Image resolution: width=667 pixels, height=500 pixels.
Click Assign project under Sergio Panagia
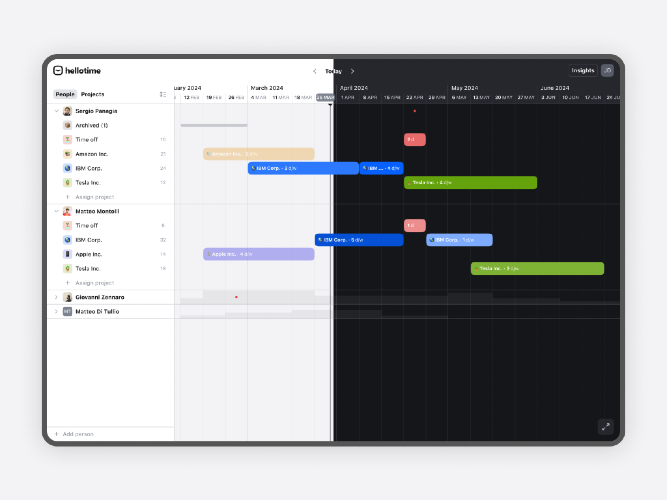94,197
